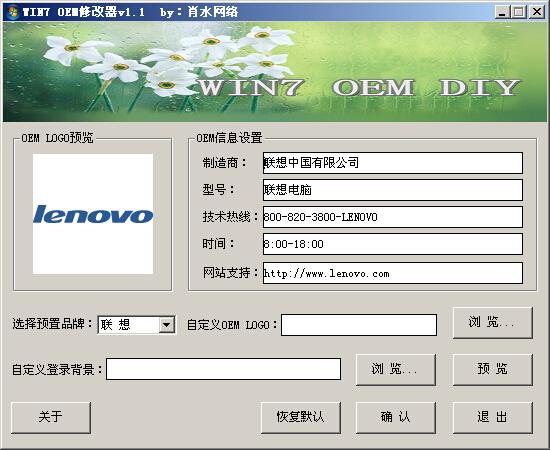Select the 网站支持 URL field

[393, 273]
